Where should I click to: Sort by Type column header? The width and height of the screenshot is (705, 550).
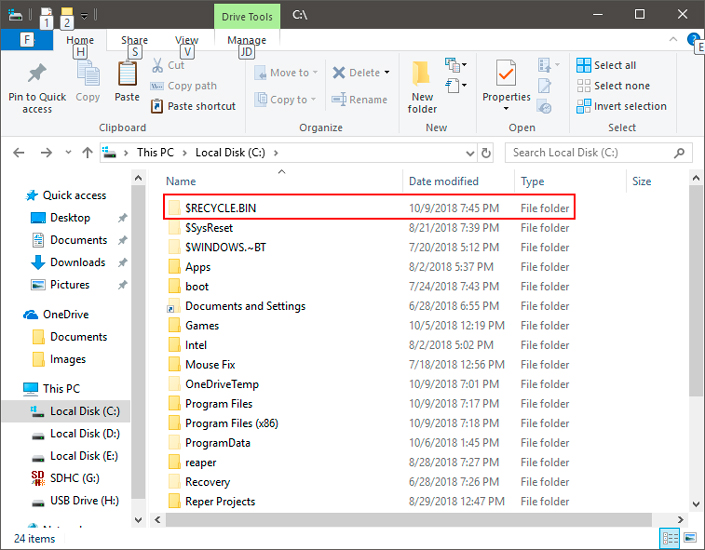532,181
